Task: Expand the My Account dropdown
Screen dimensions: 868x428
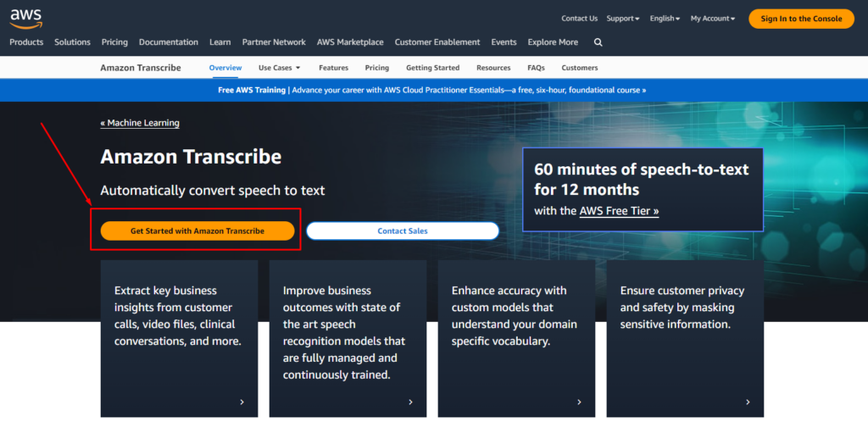Action: coord(712,19)
